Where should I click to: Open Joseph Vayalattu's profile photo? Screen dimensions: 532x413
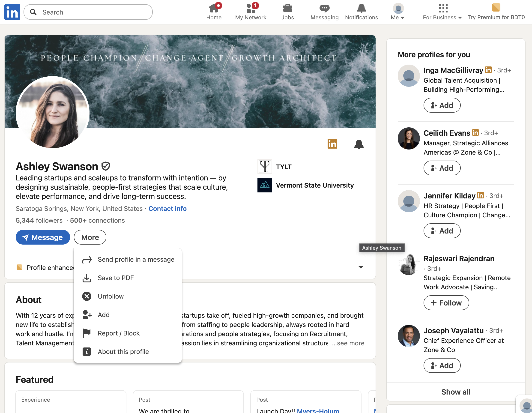pos(409,336)
